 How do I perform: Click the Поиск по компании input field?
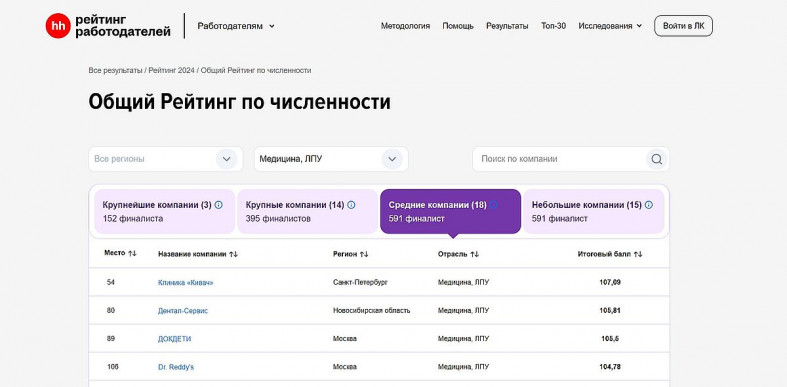pos(559,159)
